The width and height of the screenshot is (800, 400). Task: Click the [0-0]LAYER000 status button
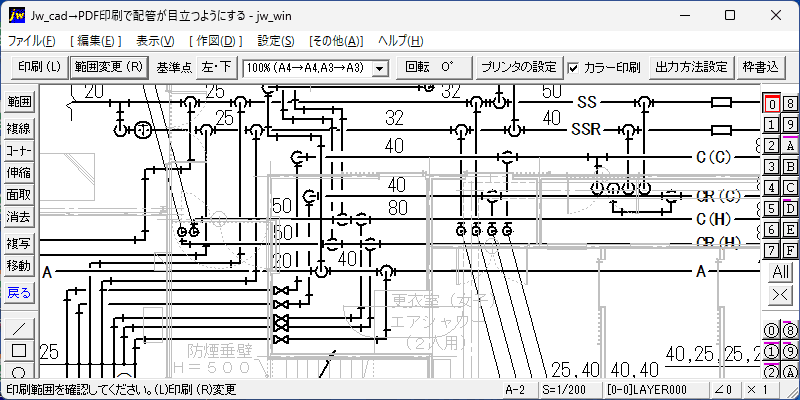click(x=655, y=389)
